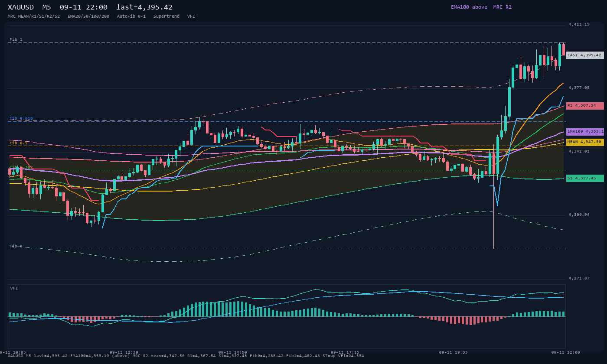Screen dimensions: 607x364
Task: Click the 4,412.15 price axis label
Action: [x=579, y=24]
